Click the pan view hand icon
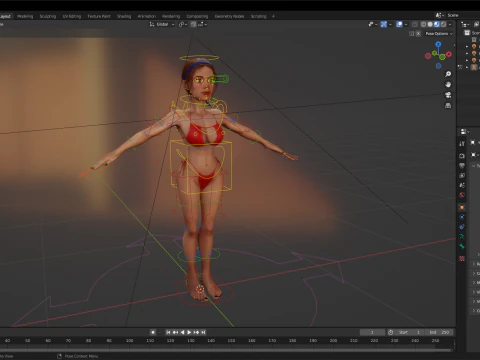480x360 pixels. [448, 84]
